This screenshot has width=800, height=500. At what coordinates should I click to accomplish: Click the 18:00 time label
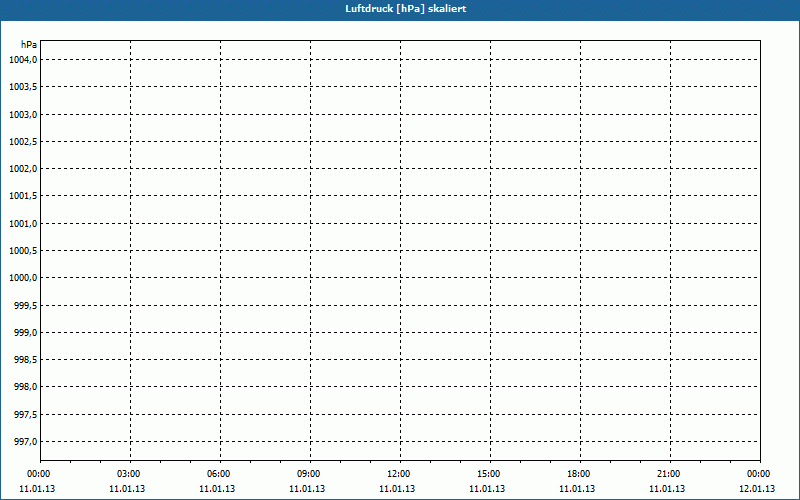[x=579, y=474]
